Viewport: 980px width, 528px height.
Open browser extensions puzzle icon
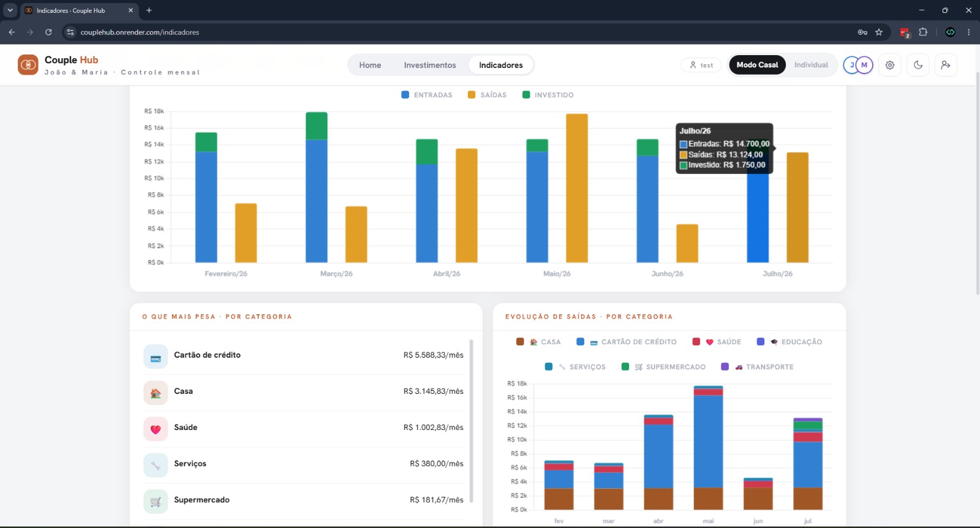pos(923,32)
